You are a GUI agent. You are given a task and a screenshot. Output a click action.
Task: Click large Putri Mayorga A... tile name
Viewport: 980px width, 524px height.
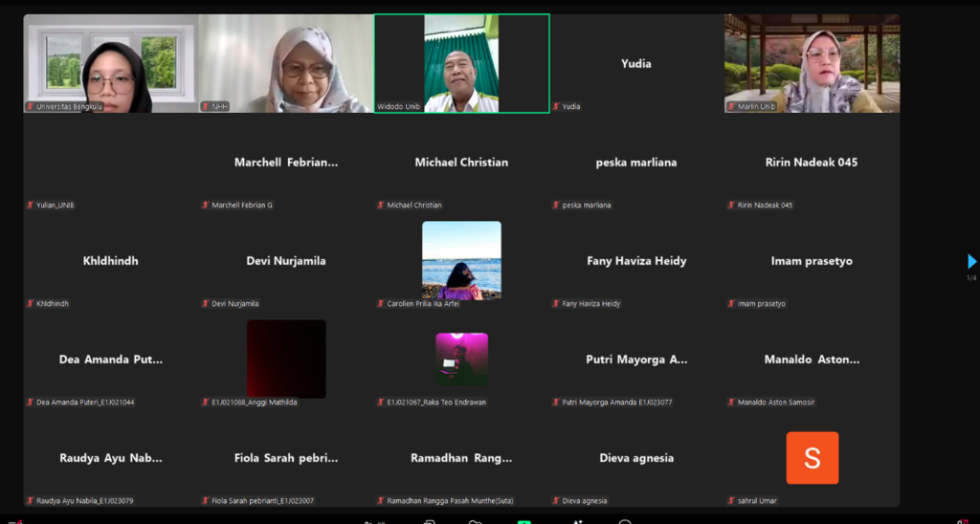coord(636,360)
